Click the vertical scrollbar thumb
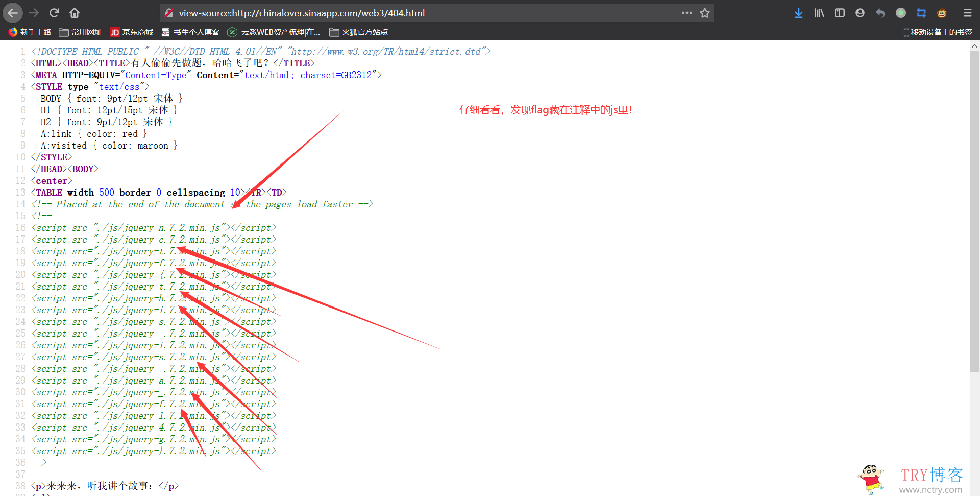The height and width of the screenshot is (496, 980). [974, 211]
